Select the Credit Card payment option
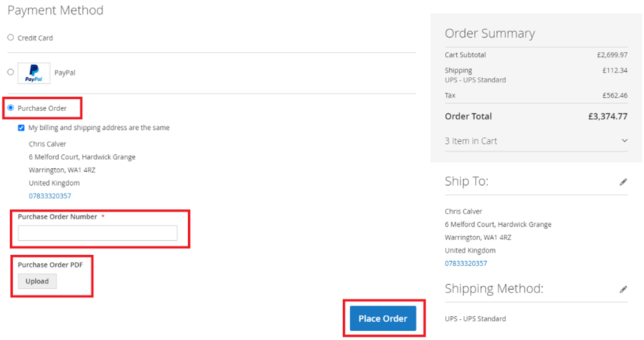This screenshot has height=340, width=644. point(10,37)
